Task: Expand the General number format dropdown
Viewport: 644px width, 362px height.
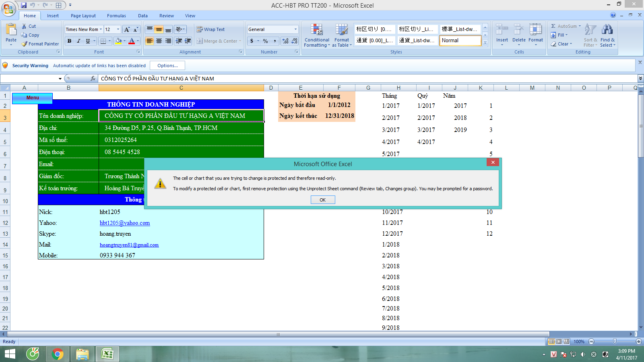Action: pos(295,29)
